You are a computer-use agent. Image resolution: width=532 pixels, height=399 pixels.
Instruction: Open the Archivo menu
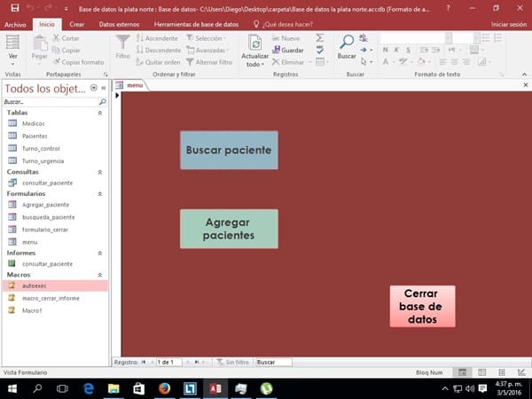pyautogui.click(x=15, y=25)
